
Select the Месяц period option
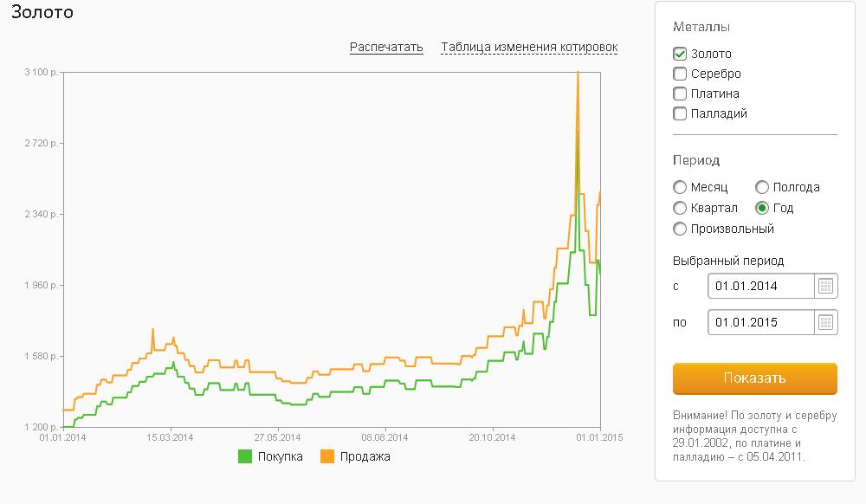680,187
